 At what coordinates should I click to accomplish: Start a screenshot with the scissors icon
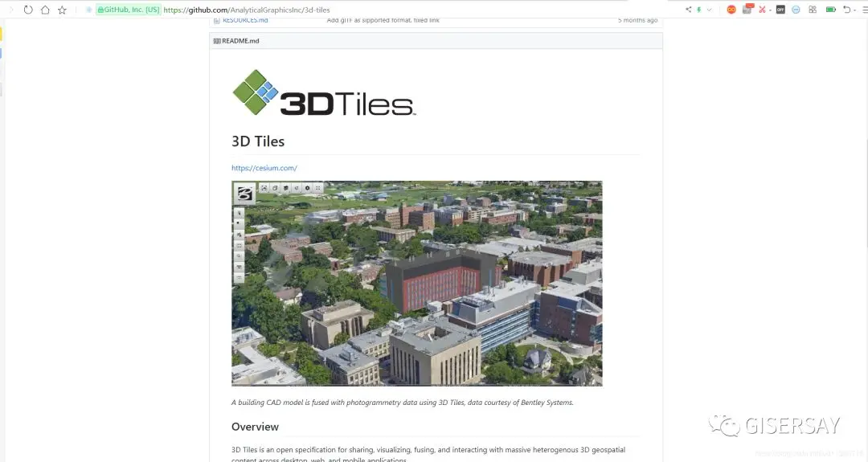point(762,10)
